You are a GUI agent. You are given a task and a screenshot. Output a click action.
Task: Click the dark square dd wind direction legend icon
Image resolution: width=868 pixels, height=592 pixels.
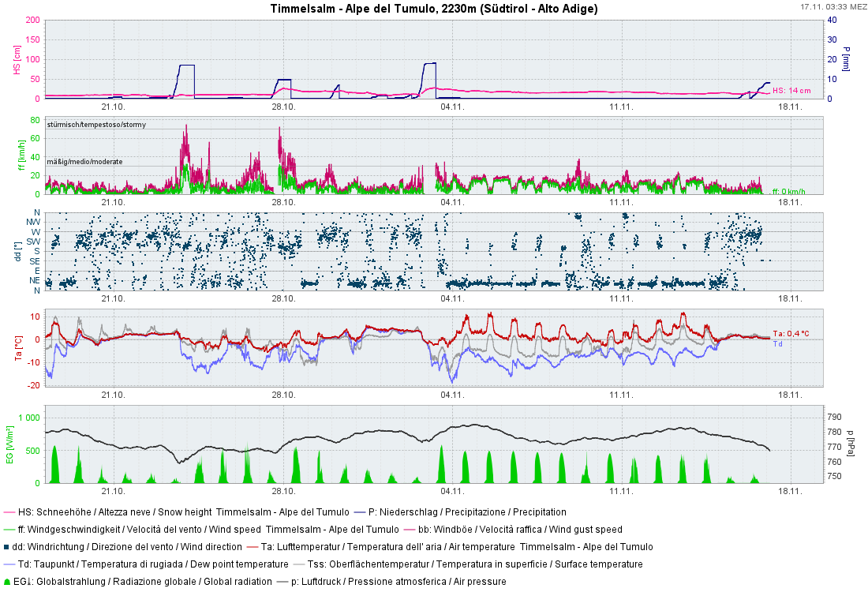coord(7,547)
